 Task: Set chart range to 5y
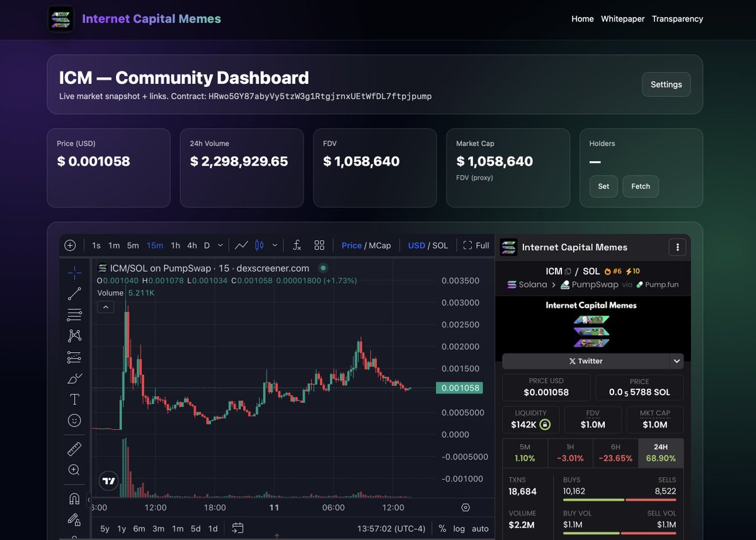(x=105, y=528)
